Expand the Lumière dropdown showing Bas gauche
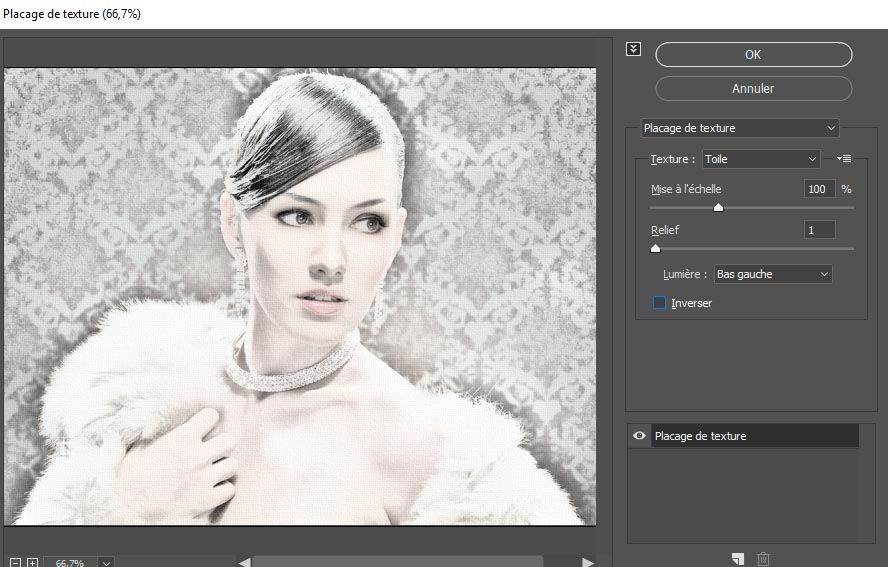This screenshot has width=888, height=567. click(x=773, y=274)
